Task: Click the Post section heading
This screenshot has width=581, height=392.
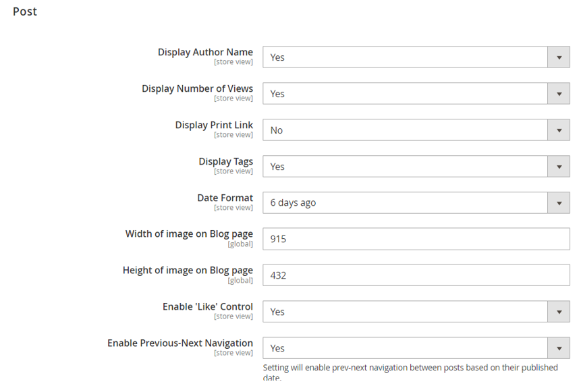Action: (25, 11)
